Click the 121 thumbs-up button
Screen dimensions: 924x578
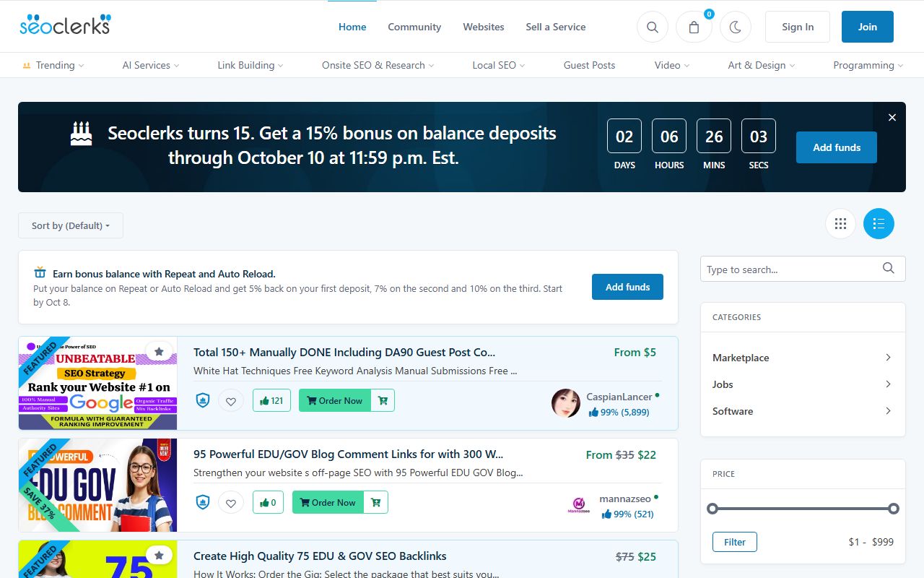click(271, 400)
